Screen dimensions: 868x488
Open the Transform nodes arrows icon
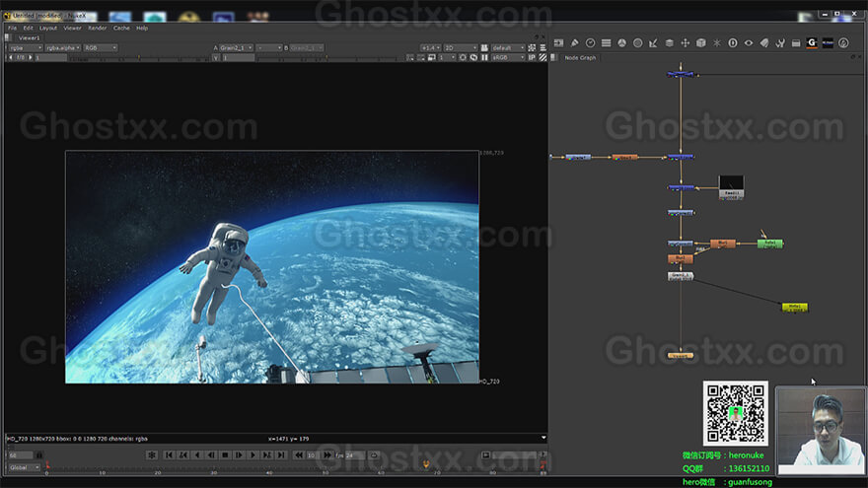[686, 43]
